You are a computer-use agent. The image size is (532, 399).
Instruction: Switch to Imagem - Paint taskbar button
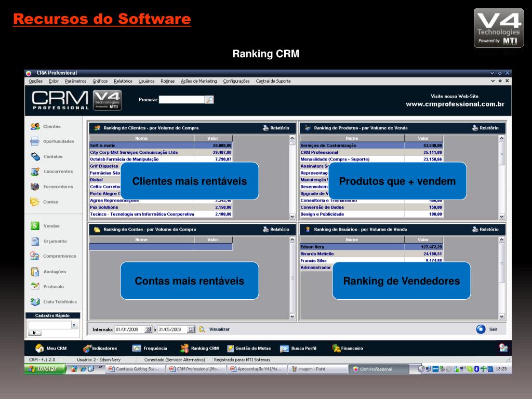click(317, 369)
